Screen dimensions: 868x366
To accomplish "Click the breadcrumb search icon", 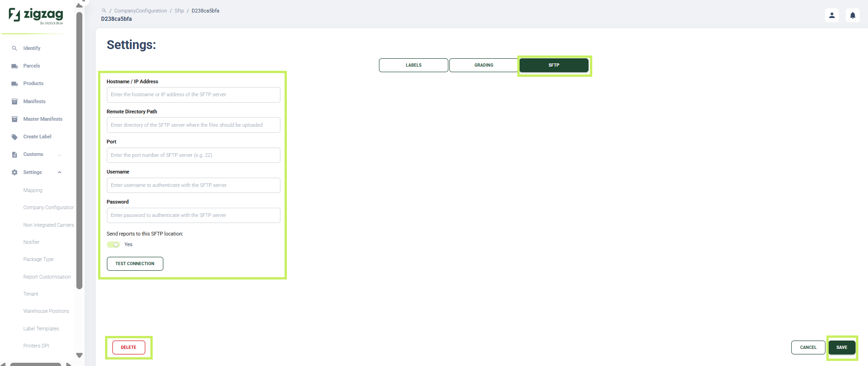I will (x=104, y=11).
